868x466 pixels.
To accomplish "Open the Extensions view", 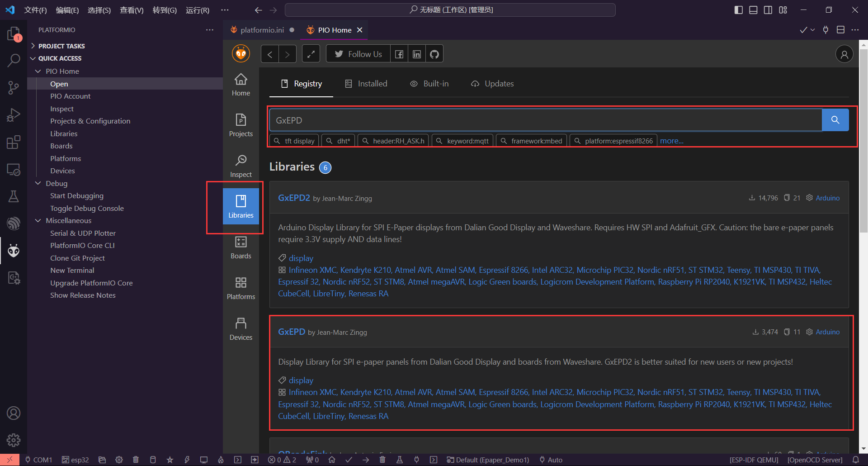I will click(14, 142).
